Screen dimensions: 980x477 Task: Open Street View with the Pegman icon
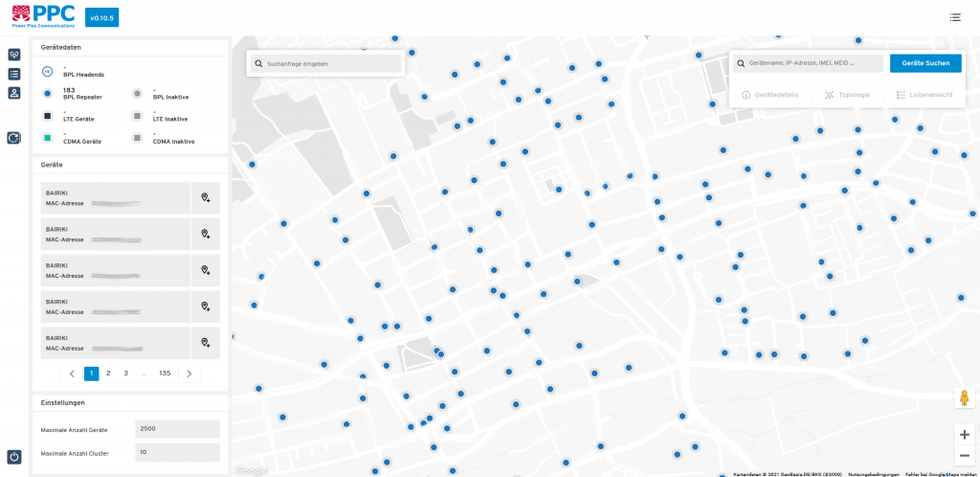965,398
